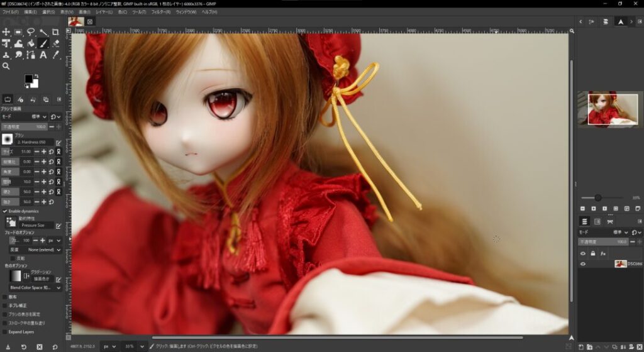This screenshot has height=352, width=644.
Task: Open the Blend Color Space dropdown
Action: point(35,288)
